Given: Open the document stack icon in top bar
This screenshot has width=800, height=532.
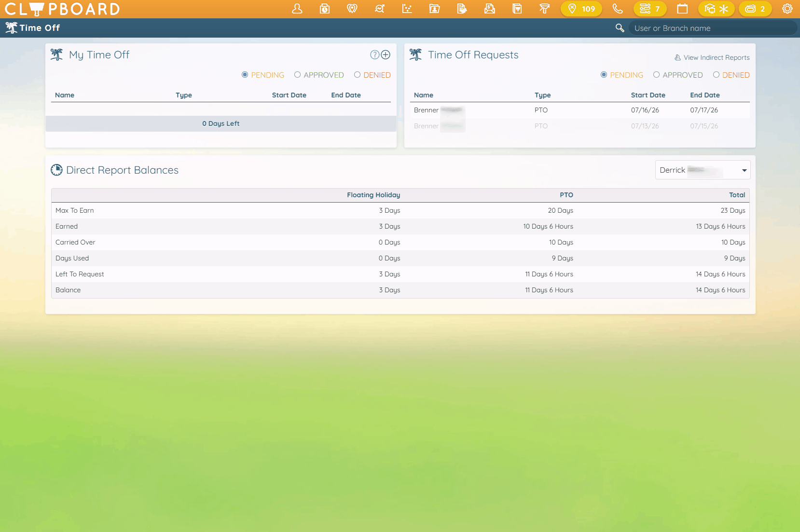Looking at the screenshot, I should point(517,9).
